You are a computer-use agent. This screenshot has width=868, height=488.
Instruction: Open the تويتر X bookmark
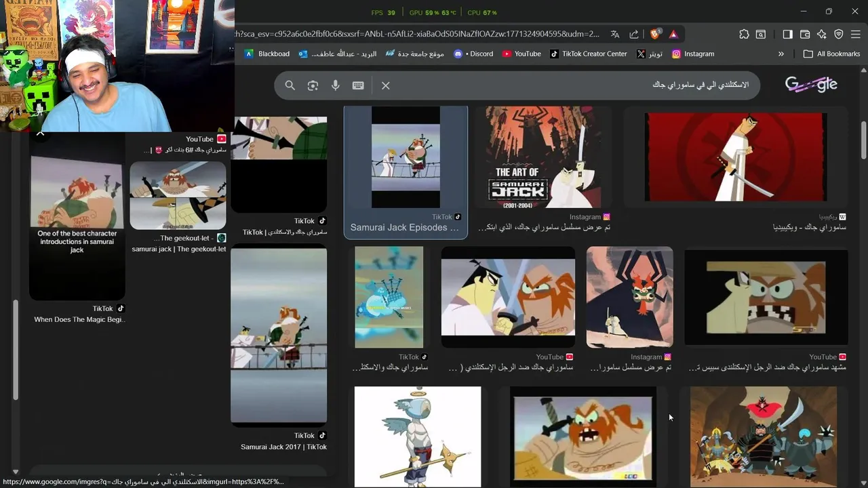(650, 54)
